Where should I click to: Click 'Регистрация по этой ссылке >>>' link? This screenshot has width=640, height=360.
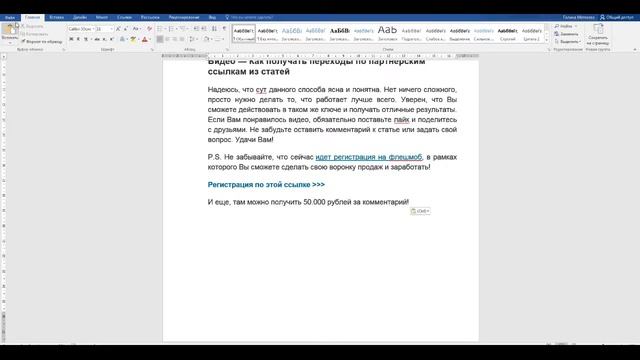[x=266, y=185]
